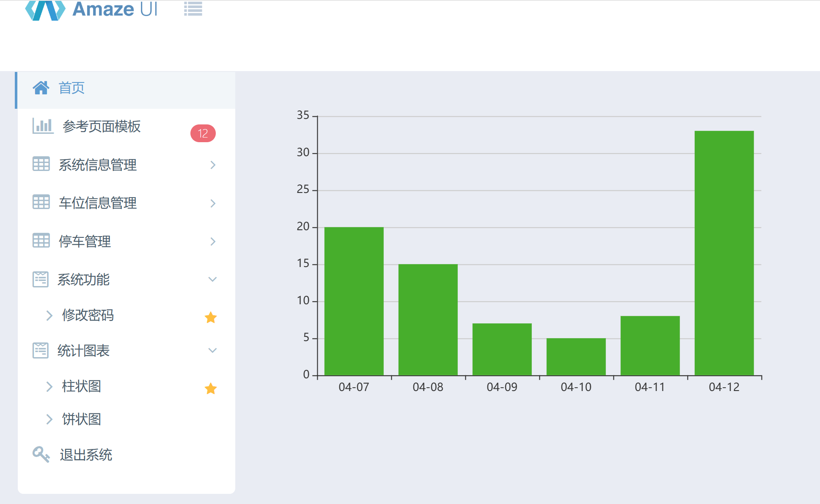820x504 pixels.
Task: Click the red 12 notification badge
Action: coord(203,133)
